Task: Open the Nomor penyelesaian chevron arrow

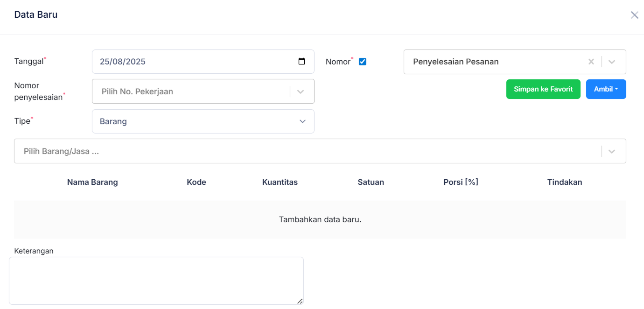Action: click(x=301, y=91)
